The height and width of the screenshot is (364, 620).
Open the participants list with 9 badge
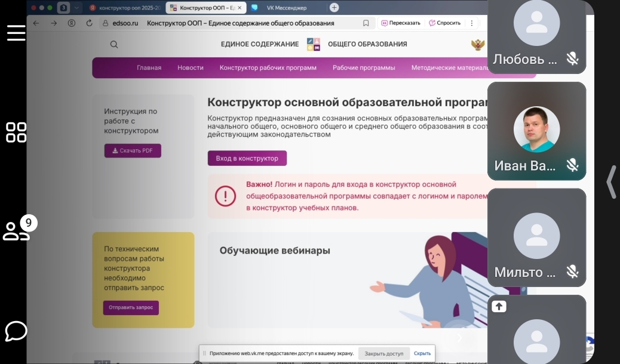pos(16,230)
